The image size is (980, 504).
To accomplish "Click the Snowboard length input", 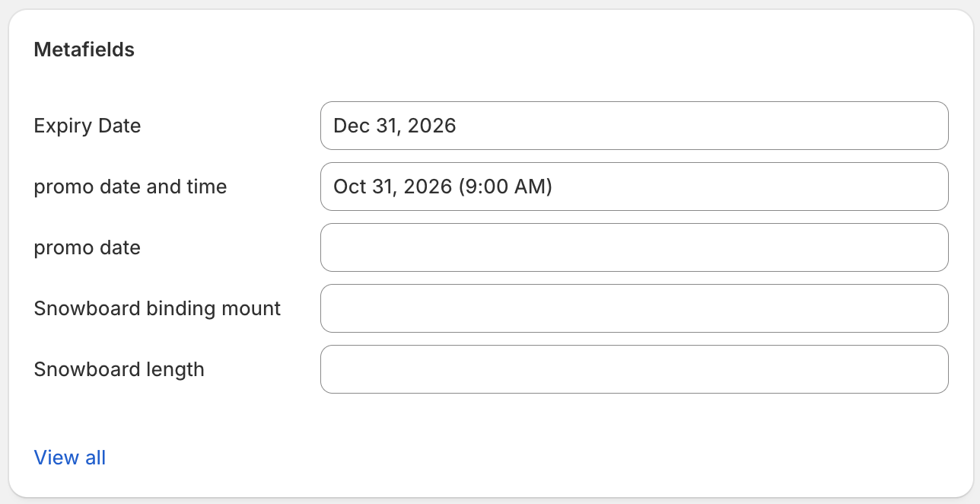I will [x=635, y=369].
